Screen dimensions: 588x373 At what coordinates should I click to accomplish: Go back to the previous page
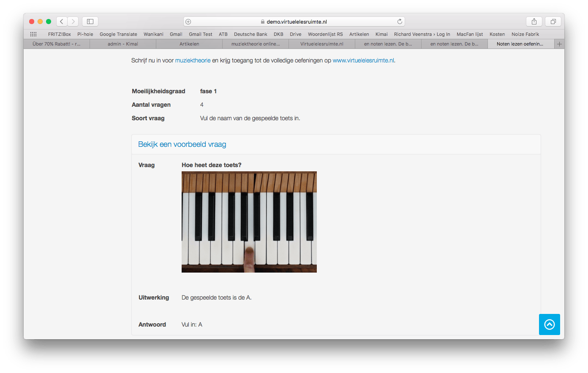click(62, 22)
